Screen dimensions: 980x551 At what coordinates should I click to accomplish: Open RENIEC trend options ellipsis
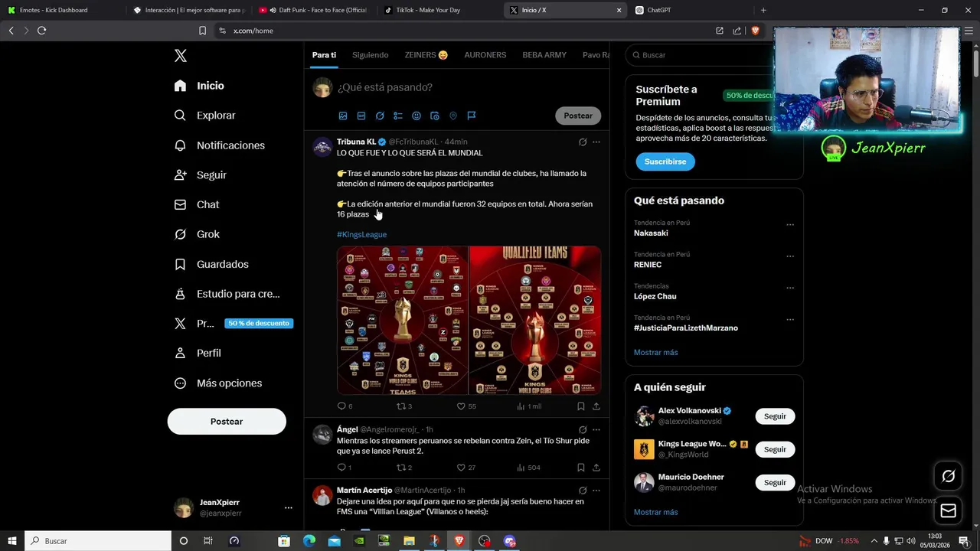[790, 256]
